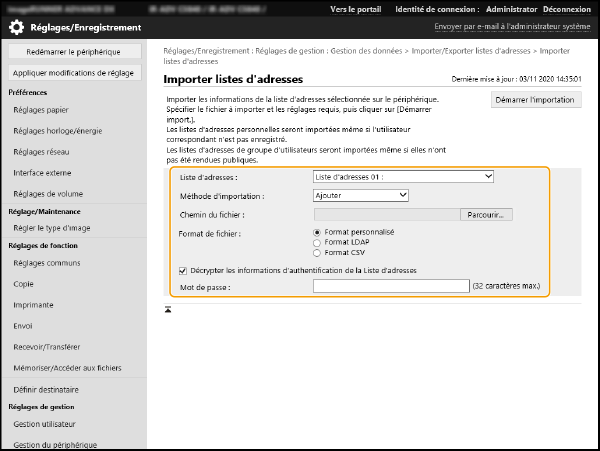
Task: Click the back-to-top arrow icon
Action: 169,309
